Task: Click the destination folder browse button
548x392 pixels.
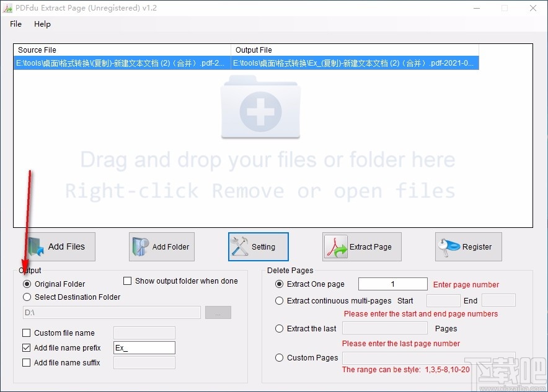Action: (x=218, y=312)
